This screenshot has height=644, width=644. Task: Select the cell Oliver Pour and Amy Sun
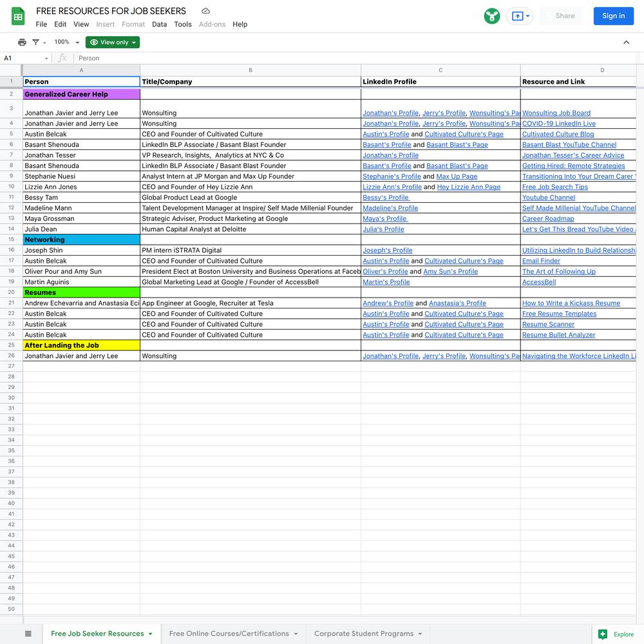click(x=81, y=272)
